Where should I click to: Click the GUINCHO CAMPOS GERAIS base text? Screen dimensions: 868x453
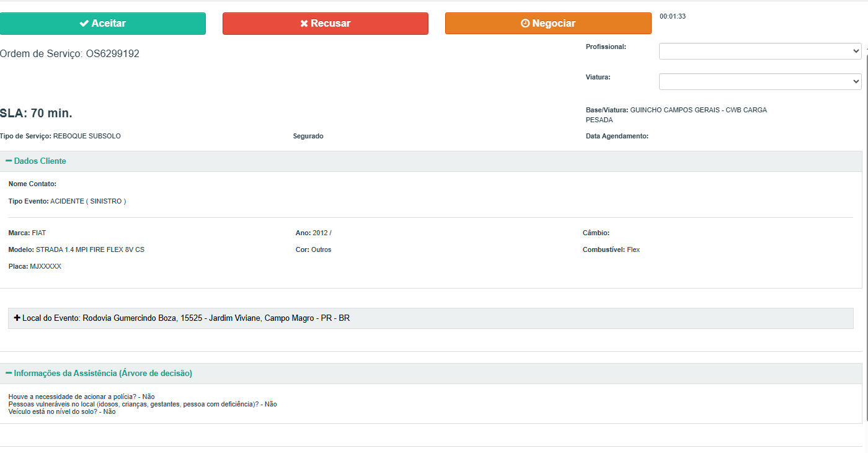[x=698, y=110]
